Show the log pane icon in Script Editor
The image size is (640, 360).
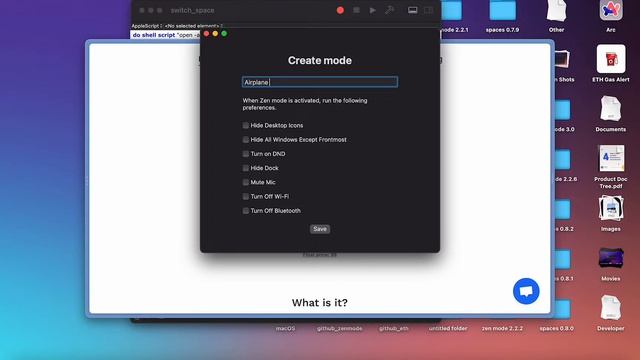tap(413, 10)
